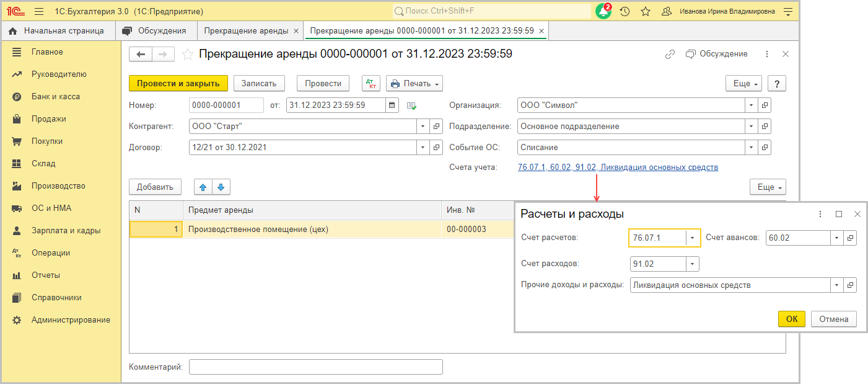Move the table row up
The height and width of the screenshot is (384, 868).
[203, 187]
